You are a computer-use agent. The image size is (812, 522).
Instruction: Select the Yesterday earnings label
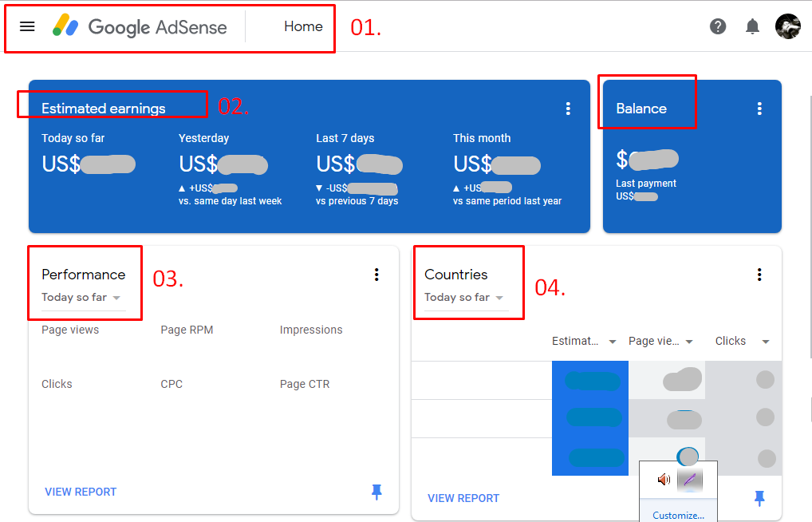[203, 138]
